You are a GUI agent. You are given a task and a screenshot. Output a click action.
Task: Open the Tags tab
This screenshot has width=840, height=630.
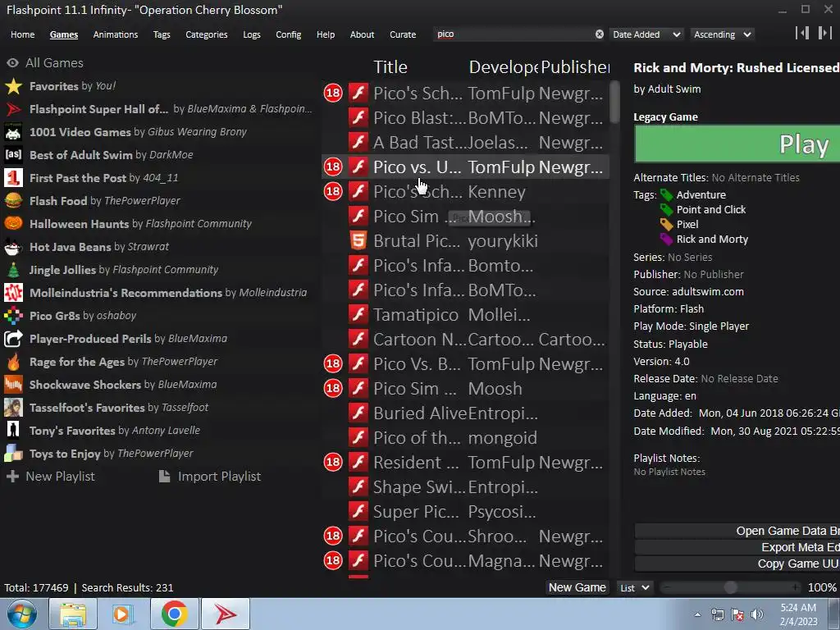[162, 34]
